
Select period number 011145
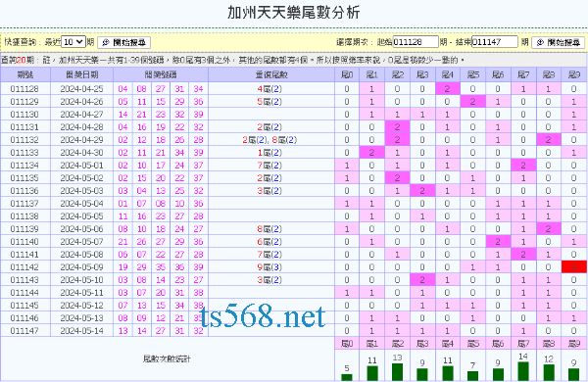coord(24,306)
